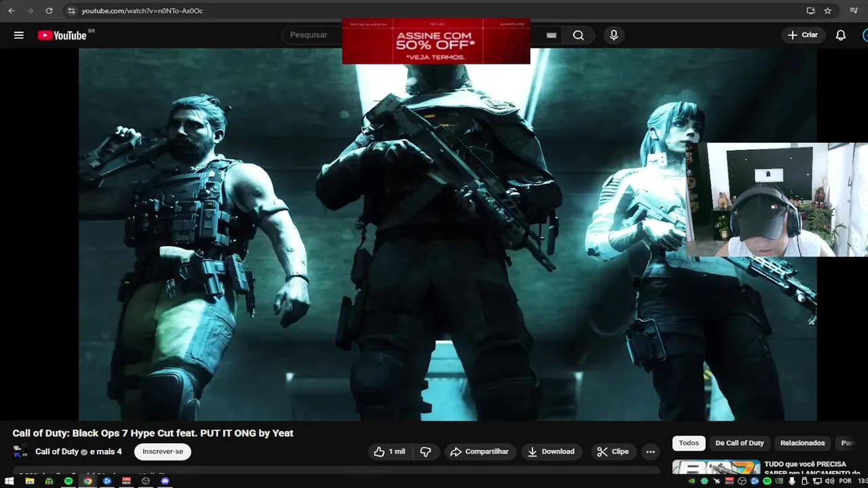Click the URL youtube.com/watch address text
The image size is (868, 488).
142,11
